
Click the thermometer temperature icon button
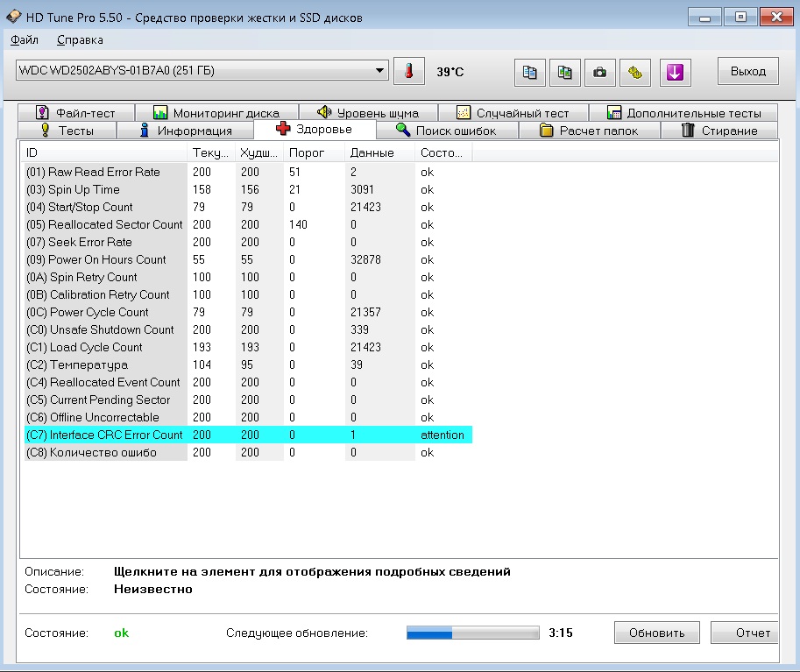tap(408, 72)
